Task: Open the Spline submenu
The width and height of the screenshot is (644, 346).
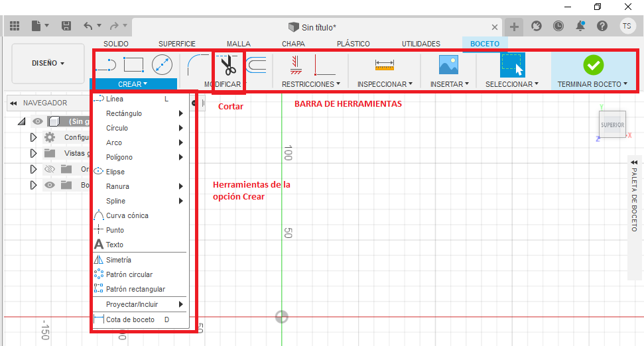Action: 140,201
